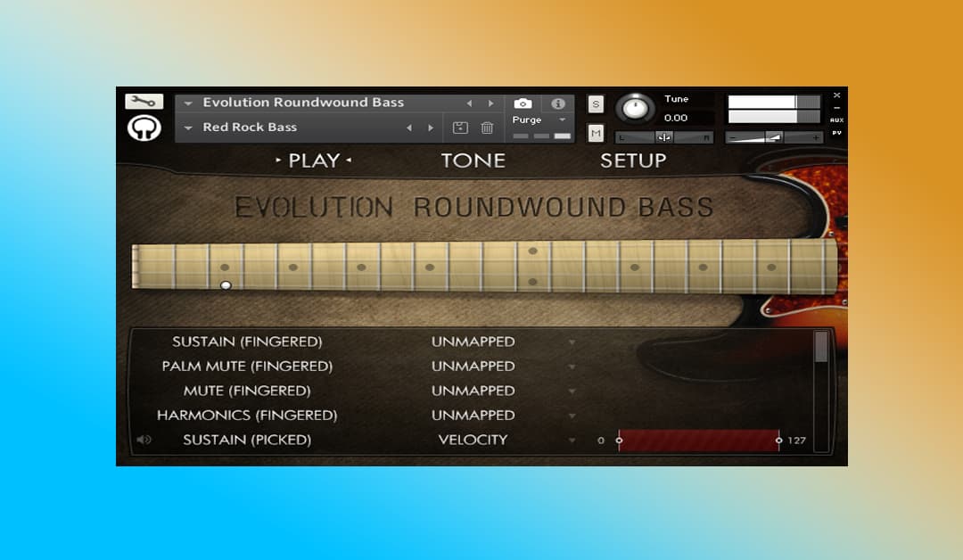
Task: Click the Orange Tree Samples logo
Action: pyautogui.click(x=144, y=128)
